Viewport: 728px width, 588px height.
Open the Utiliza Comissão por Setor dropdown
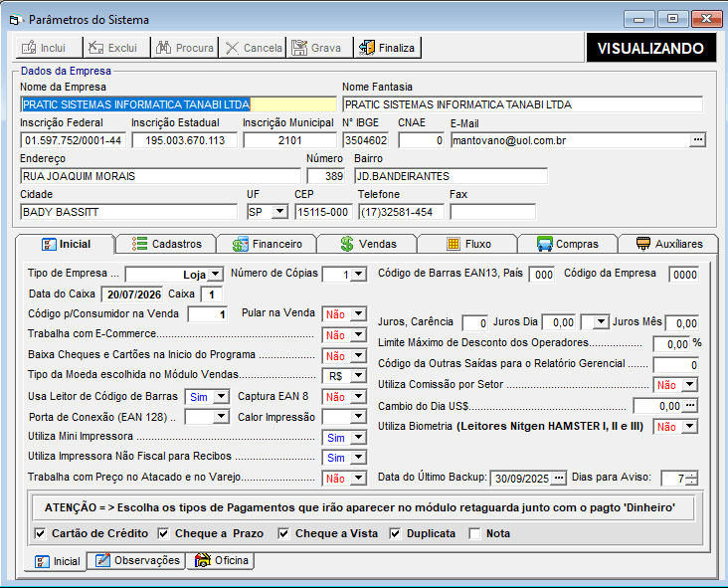click(690, 385)
